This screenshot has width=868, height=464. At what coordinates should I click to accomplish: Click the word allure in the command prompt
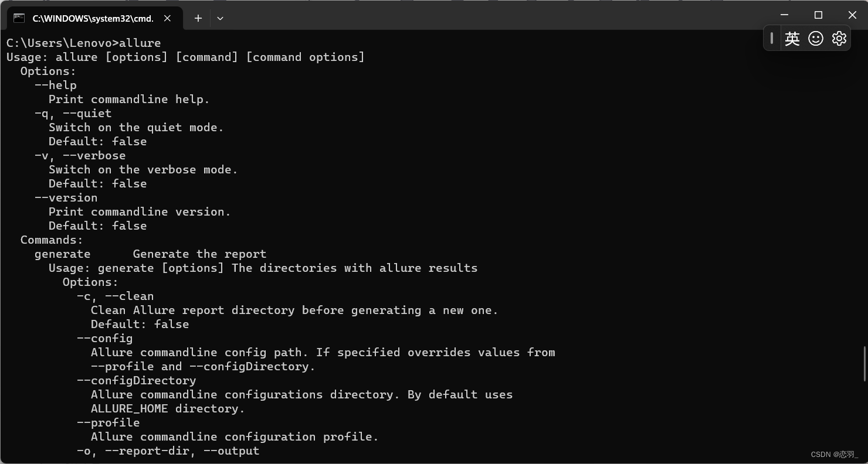click(x=141, y=42)
